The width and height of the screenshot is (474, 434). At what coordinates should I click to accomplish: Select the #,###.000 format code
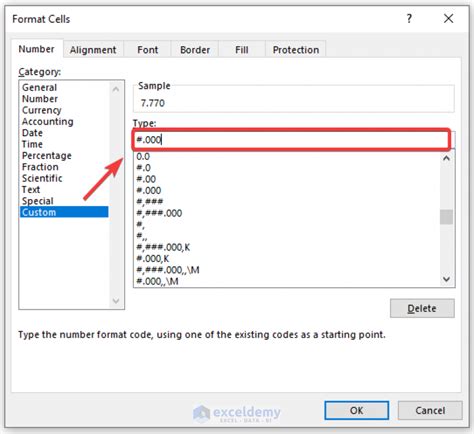point(287,213)
